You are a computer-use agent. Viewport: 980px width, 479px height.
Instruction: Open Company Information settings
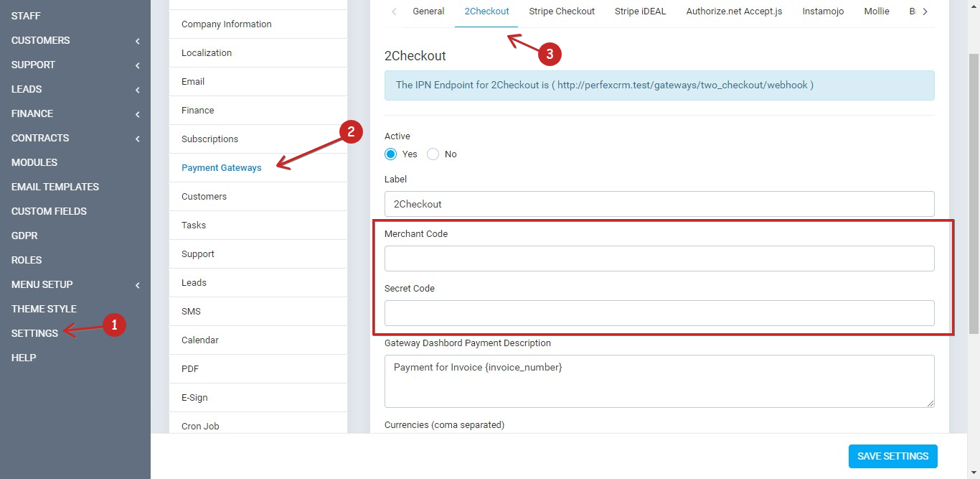click(258, 24)
